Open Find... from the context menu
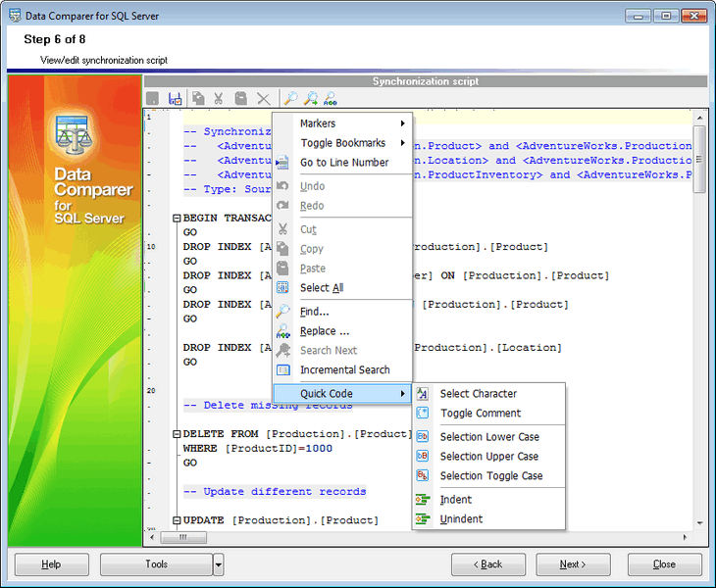The image size is (716, 588). point(343,311)
